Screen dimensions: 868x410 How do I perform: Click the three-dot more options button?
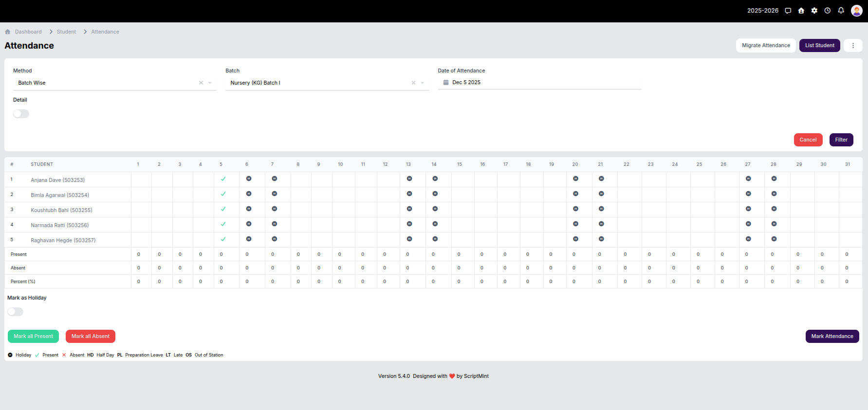click(x=853, y=45)
